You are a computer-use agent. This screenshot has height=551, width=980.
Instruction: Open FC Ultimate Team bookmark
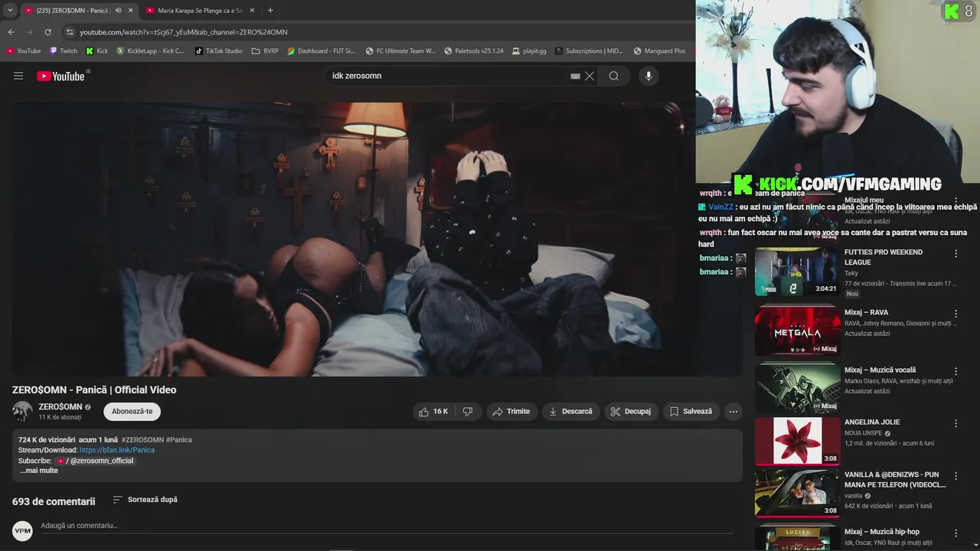400,51
